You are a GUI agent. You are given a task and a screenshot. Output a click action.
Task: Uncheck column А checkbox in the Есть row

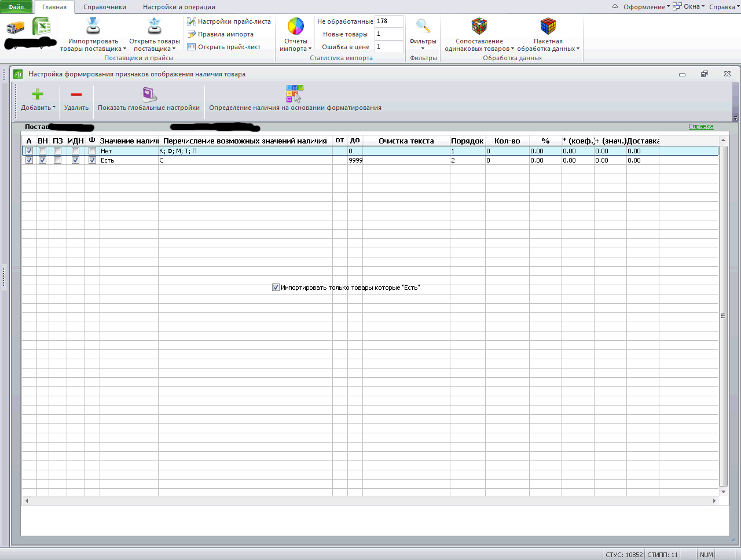29,160
